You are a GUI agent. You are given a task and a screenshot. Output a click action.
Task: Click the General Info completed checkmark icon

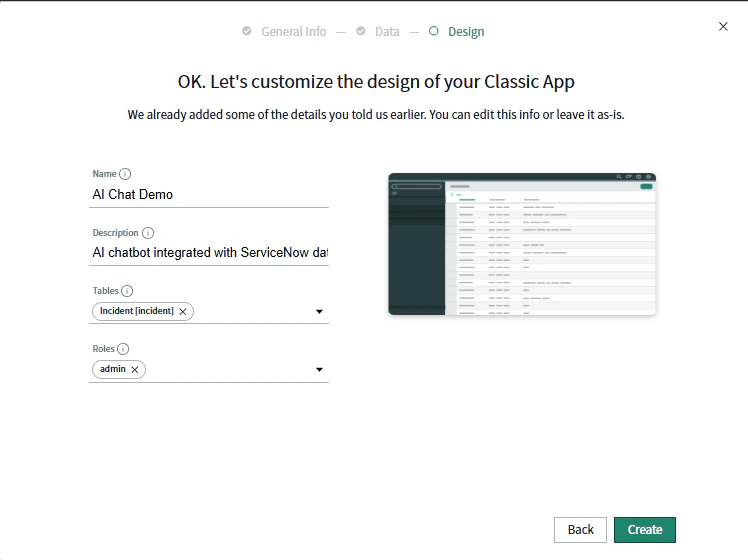[x=247, y=31]
